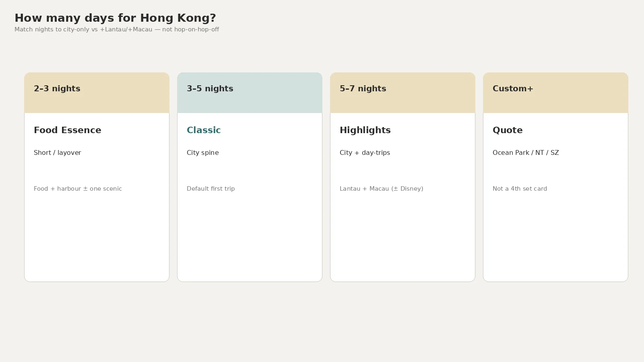The image size is (644, 362).
Task: Click the 'City + day-trips' text
Action: (365, 153)
